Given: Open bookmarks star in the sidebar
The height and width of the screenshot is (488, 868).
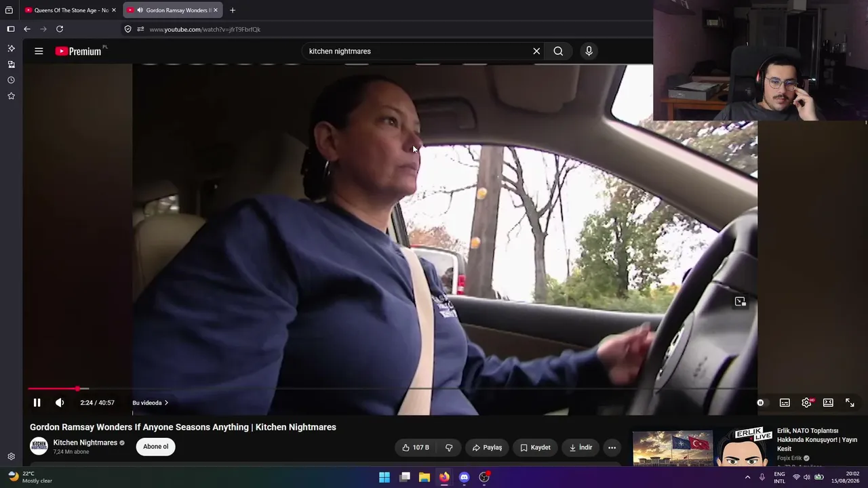Looking at the screenshot, I should click(11, 96).
